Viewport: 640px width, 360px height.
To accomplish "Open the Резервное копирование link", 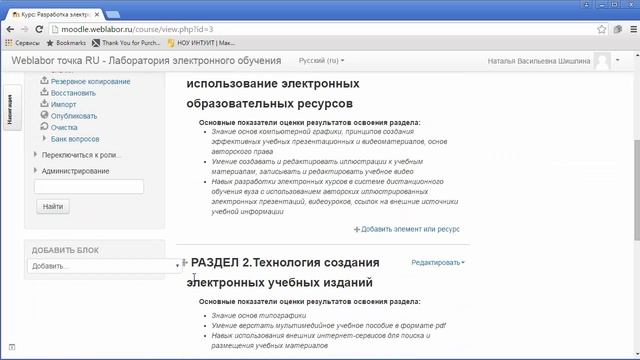I will (x=91, y=82).
